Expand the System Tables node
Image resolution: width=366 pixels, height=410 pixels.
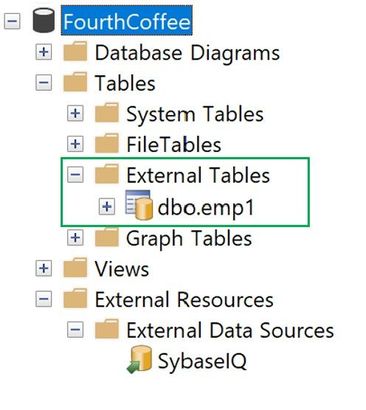[x=75, y=114]
